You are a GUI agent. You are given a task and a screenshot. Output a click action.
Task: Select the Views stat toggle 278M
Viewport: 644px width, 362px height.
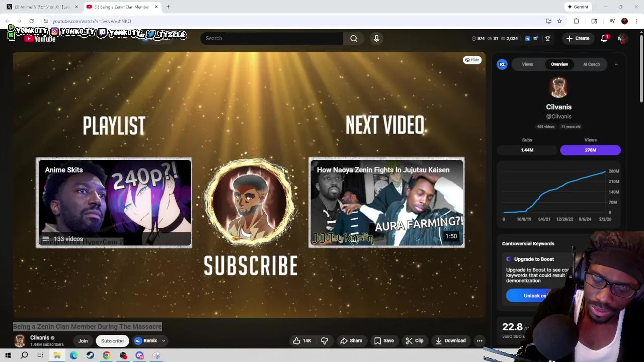pyautogui.click(x=590, y=150)
